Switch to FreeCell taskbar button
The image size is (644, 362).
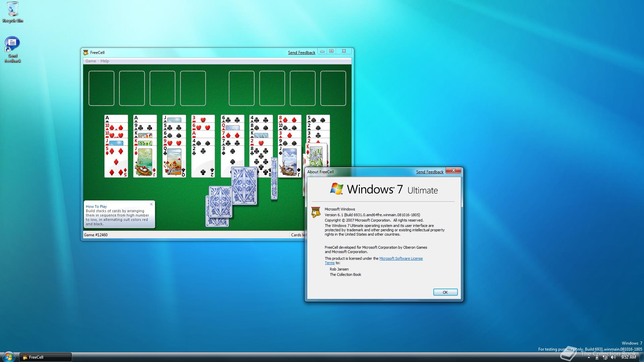(x=46, y=357)
